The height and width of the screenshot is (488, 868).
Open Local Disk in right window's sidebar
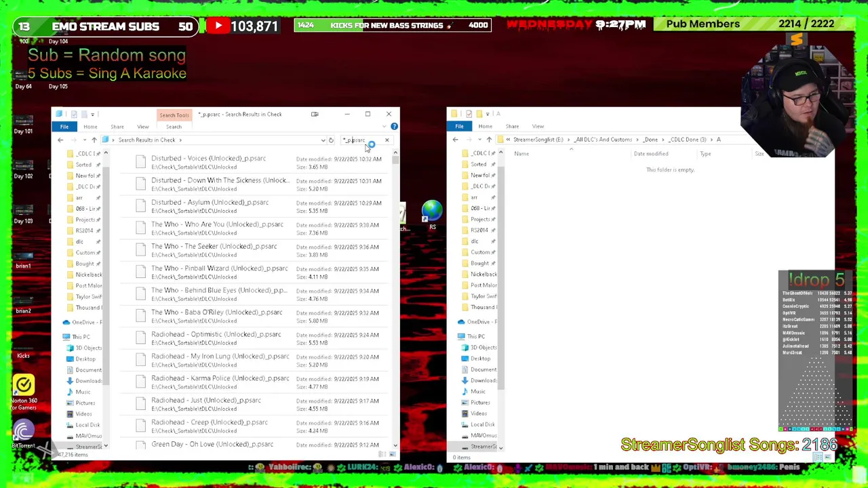coord(477,424)
